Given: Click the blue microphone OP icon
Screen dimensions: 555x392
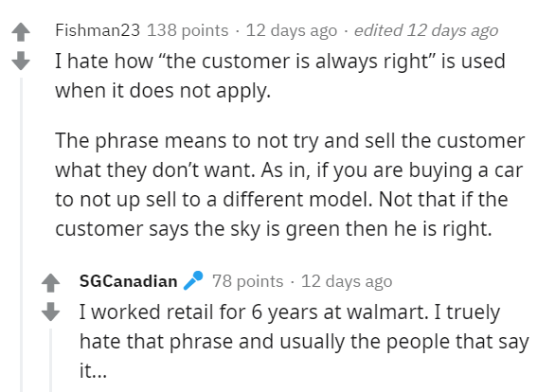Looking at the screenshot, I should coord(193,280).
